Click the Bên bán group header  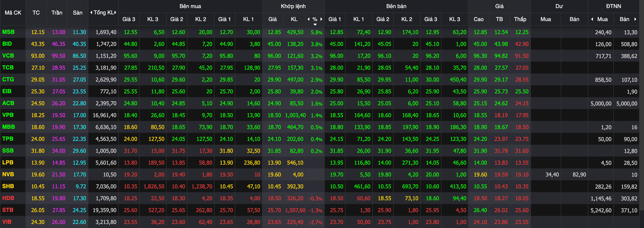396,6
